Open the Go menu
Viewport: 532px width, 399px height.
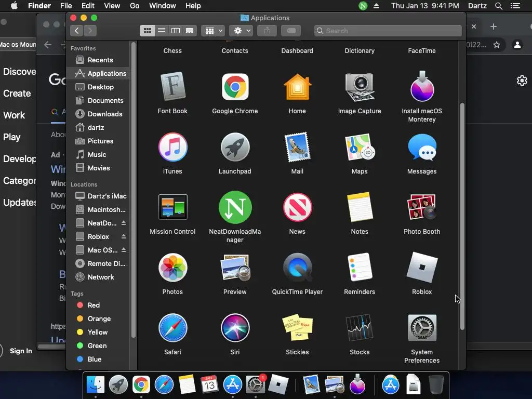coord(135,6)
